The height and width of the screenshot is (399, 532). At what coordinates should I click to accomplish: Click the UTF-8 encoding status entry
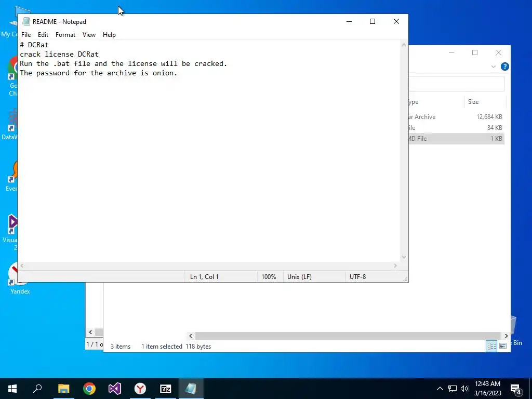[357, 277]
